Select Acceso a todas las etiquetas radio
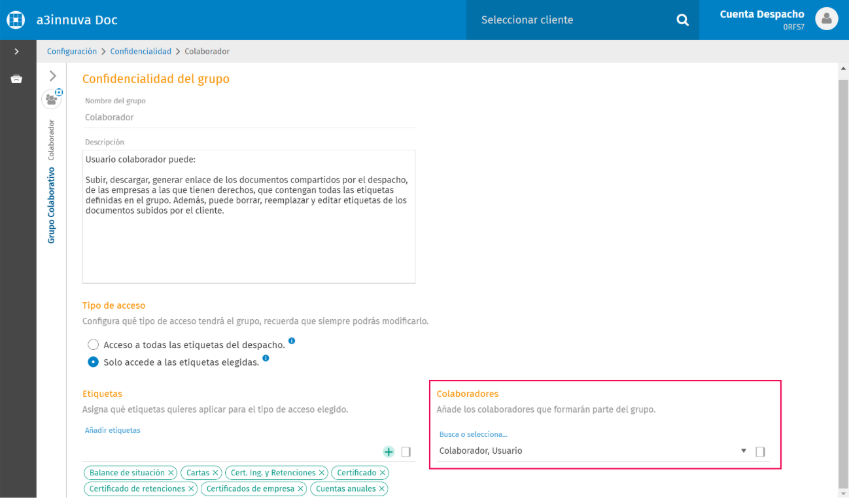This screenshot has height=498, width=849. (x=93, y=344)
